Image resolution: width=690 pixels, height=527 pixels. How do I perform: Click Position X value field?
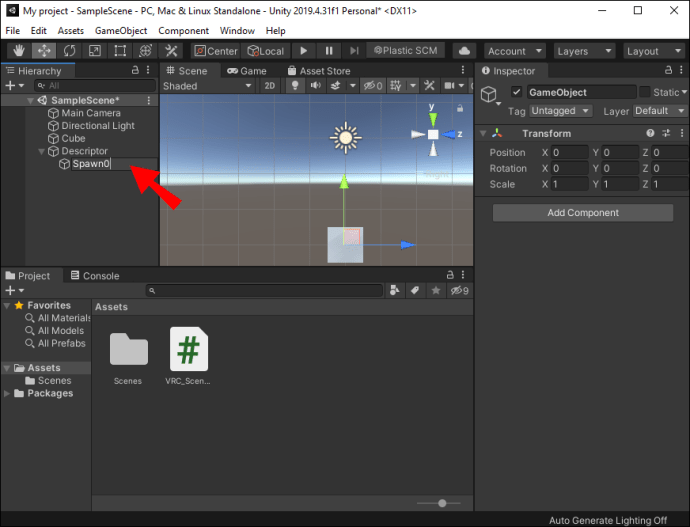coord(570,153)
